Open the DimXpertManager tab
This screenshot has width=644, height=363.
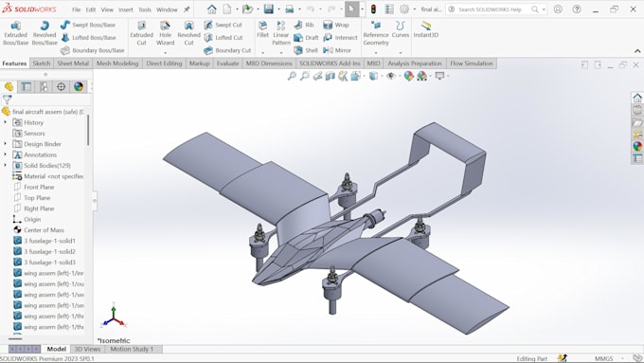62,86
